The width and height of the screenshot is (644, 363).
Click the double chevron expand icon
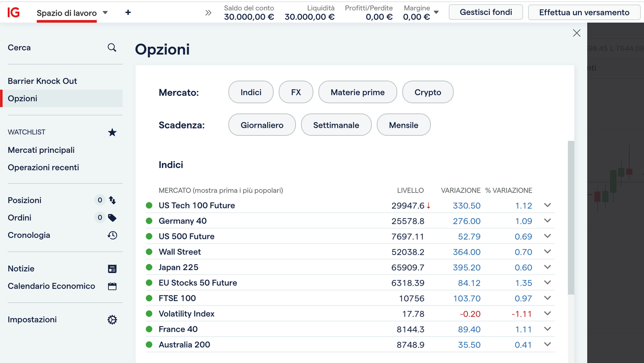coord(208,13)
